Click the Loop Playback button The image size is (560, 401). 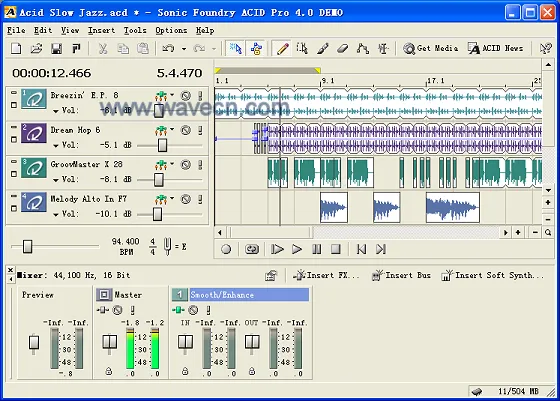click(251, 249)
